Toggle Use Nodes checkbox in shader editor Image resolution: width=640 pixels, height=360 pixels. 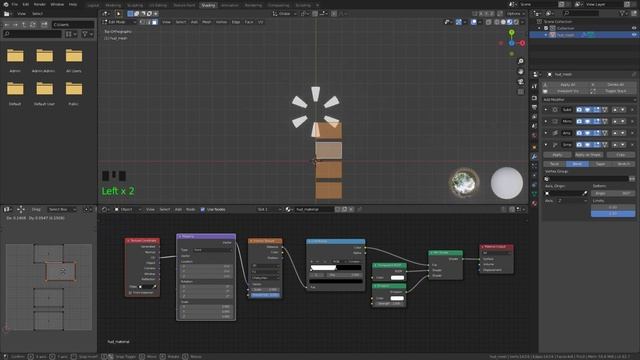203,209
